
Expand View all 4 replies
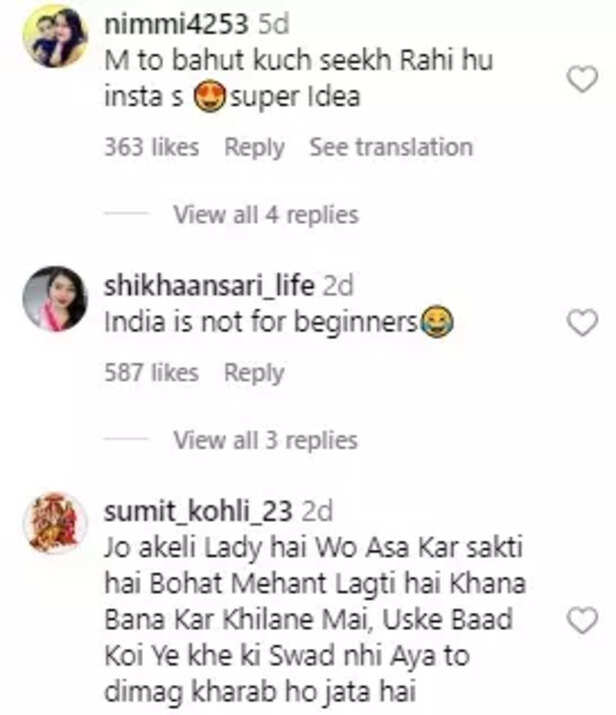265,214
